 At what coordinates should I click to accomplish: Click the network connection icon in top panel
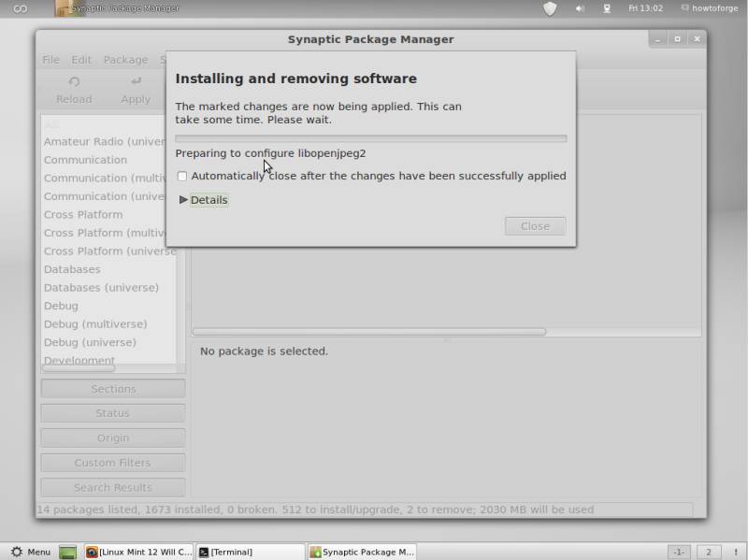(607, 8)
